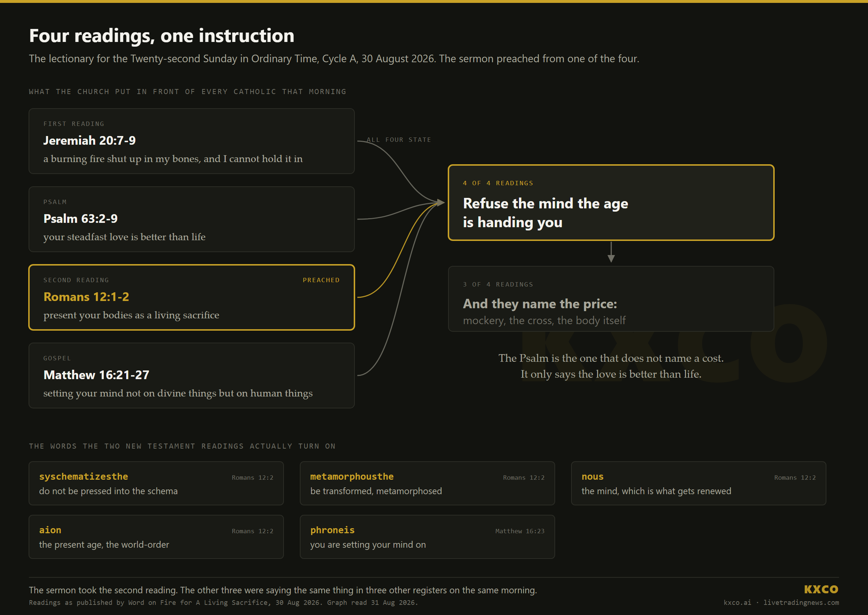
Task: Select the Greek word "nous"
Action: tap(592, 476)
